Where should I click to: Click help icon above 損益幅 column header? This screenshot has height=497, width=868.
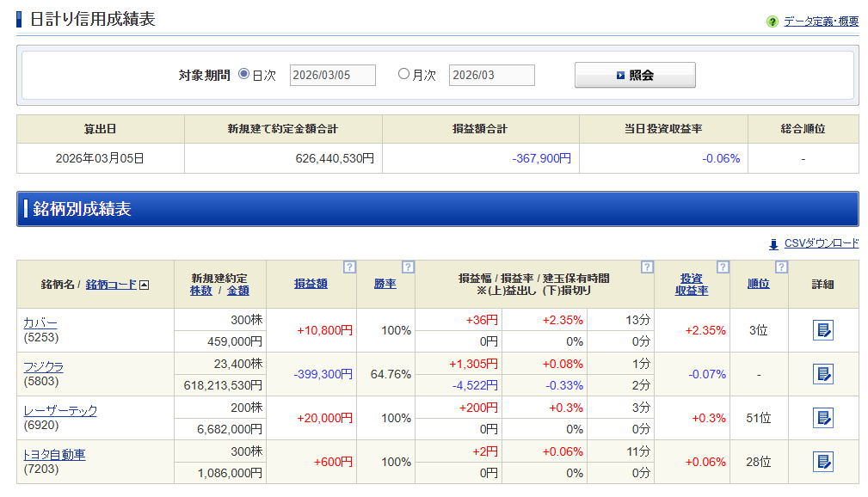tap(647, 267)
